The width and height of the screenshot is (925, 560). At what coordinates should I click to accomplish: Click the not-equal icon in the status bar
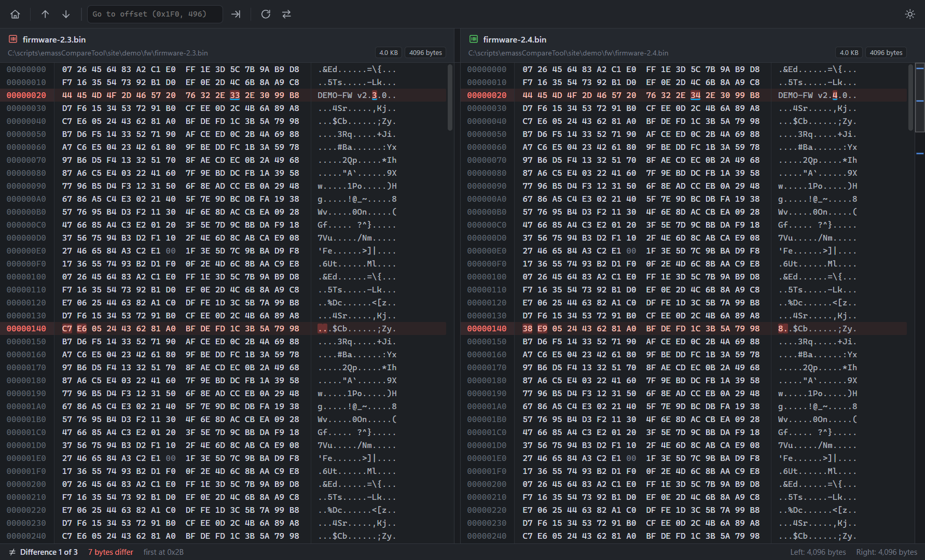(12, 552)
